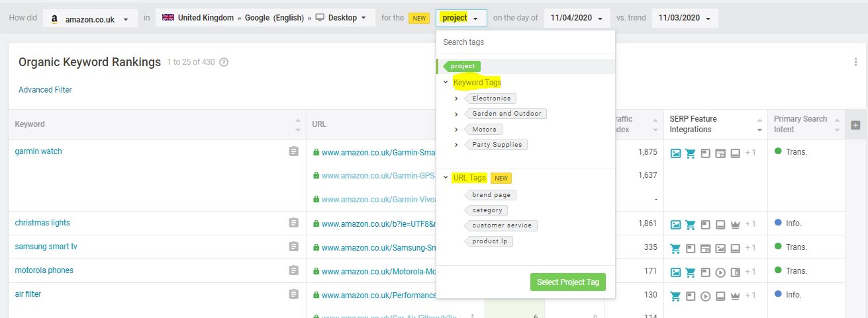Viewport: 868px width, 318px height.
Task: Open notes clipboard icon for motorola phones
Action: click(294, 270)
